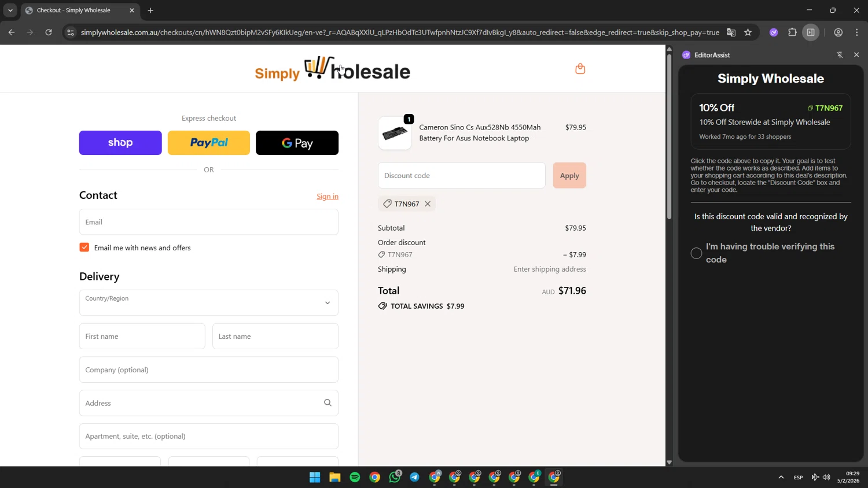
Task: Open the volume control in system tray
Action: click(826, 477)
